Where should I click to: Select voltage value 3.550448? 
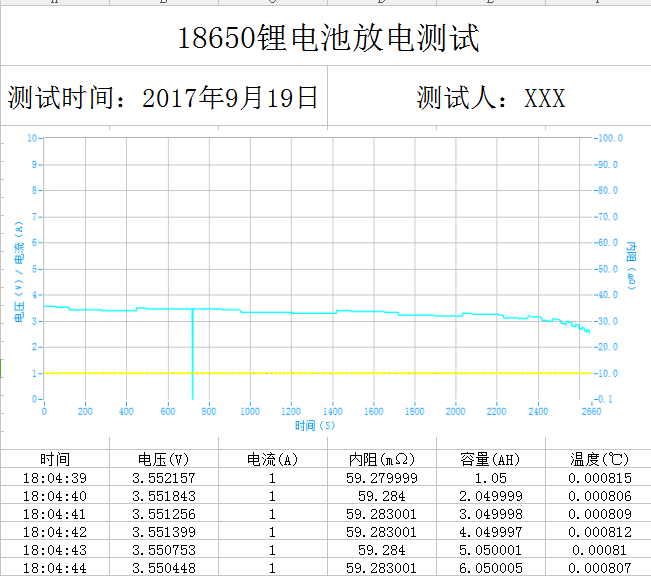164,567
